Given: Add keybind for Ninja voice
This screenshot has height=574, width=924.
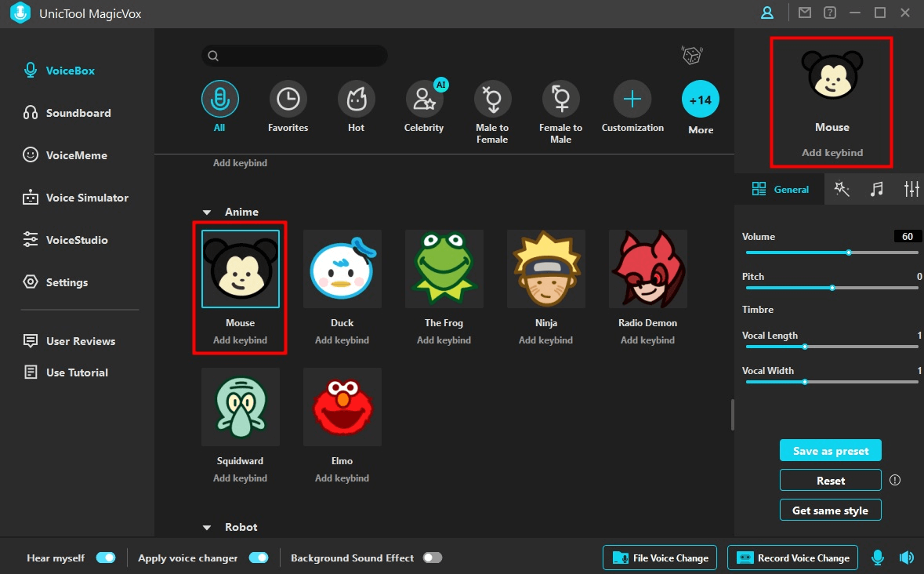Looking at the screenshot, I should coord(545,340).
